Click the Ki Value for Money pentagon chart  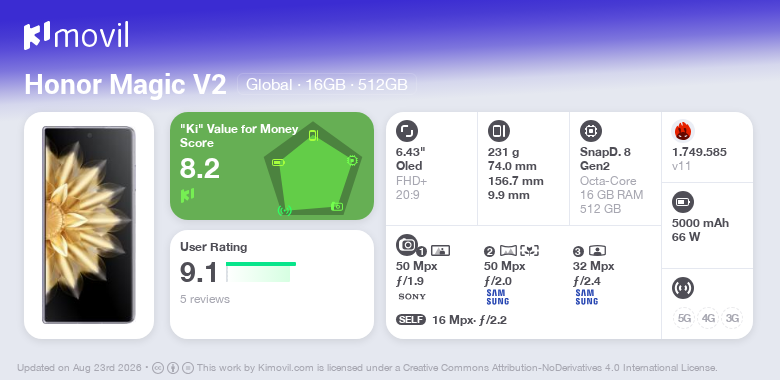312,169
